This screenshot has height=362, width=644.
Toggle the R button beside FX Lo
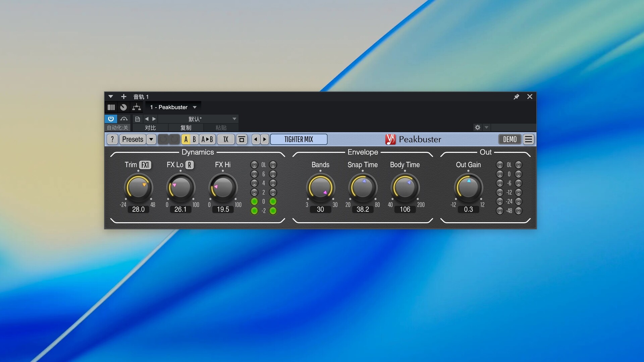[x=190, y=165]
